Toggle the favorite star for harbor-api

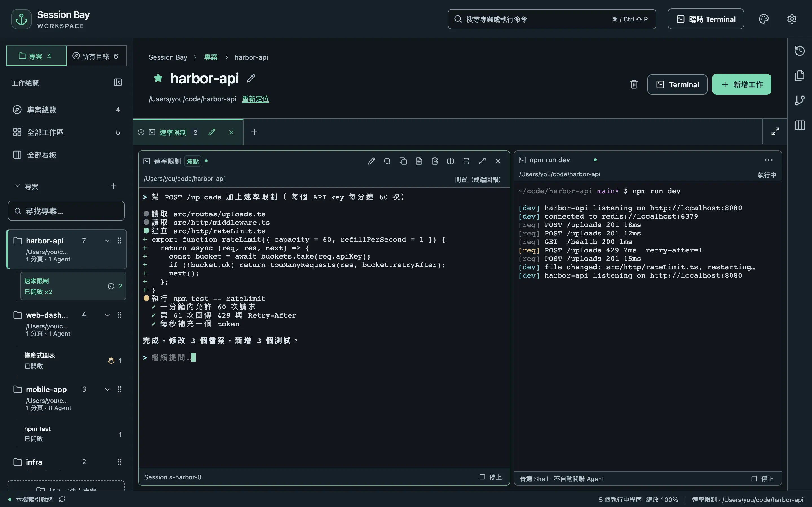point(158,78)
